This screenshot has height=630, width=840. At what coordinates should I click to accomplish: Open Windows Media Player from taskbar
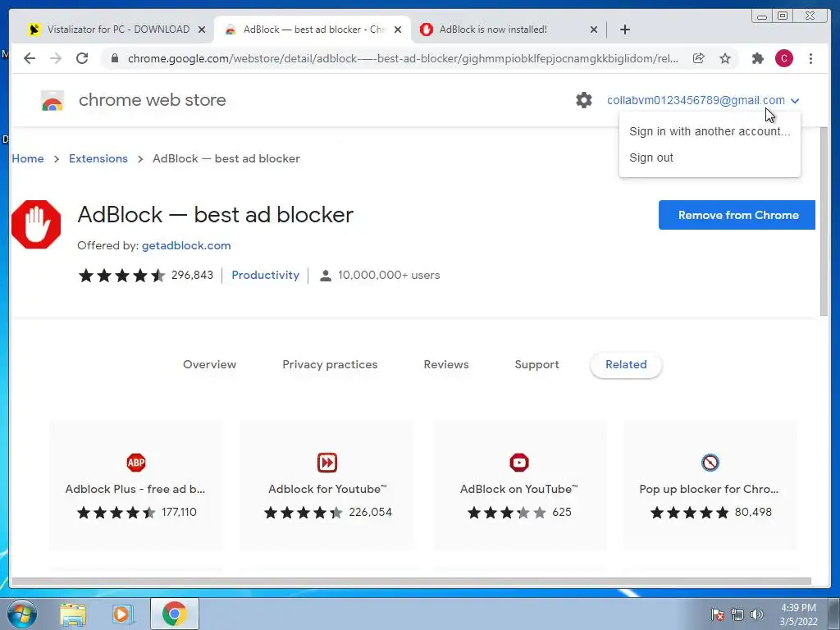coord(123,614)
